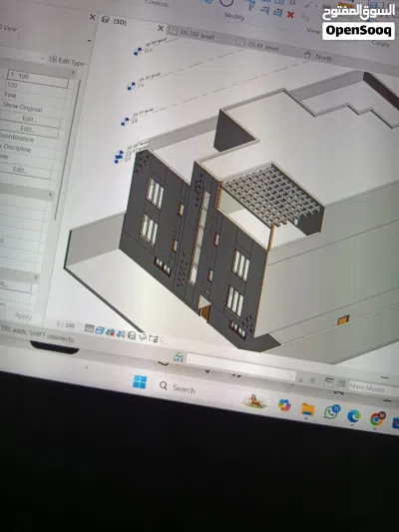Click the red X delete icon in ribbon
This screenshot has height=532, width=399.
[x=290, y=15]
